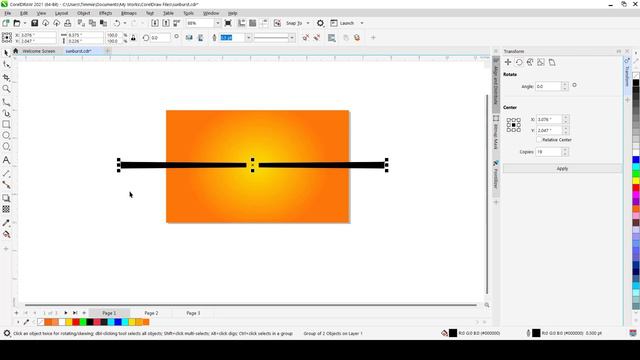Select the Rectangle tool
Screen dimensions: 640x360
[6, 124]
